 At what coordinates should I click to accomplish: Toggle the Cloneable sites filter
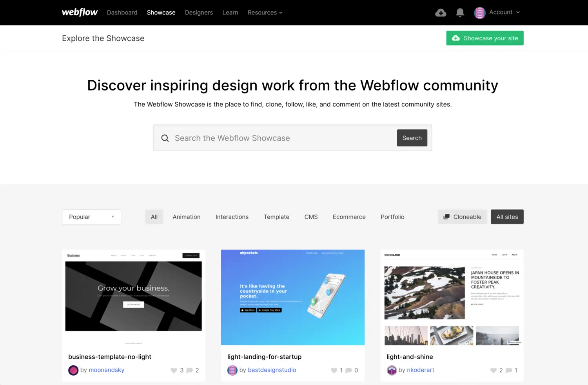coord(463,217)
